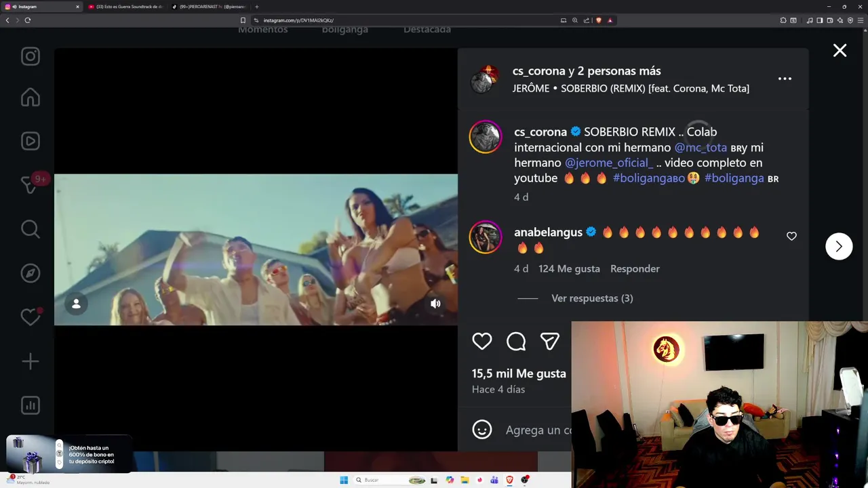Open Explore compass in Instagram sidebar
Image resolution: width=868 pixels, height=488 pixels.
30,273
